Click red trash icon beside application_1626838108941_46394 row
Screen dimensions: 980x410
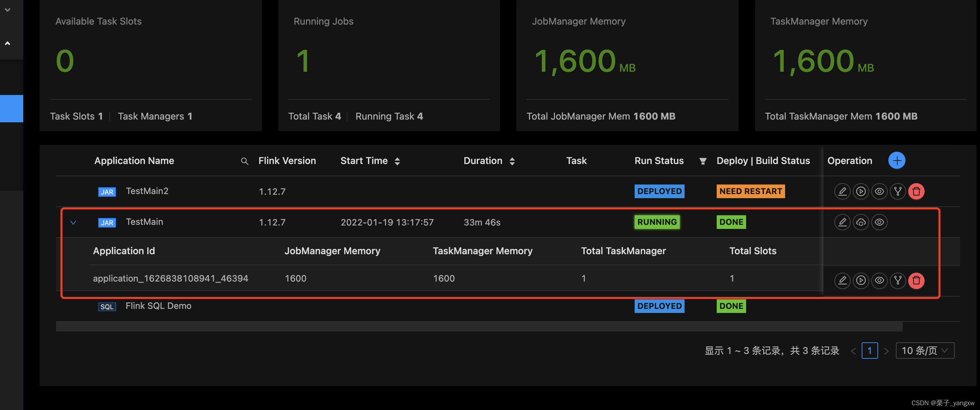[x=916, y=281]
